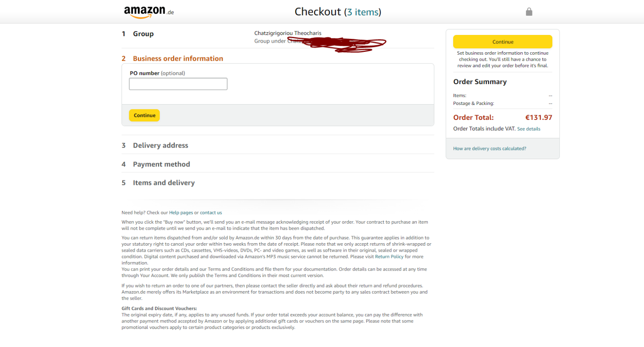
Task: Click the Gift Cards and Discount Vouchers heading
Action: pos(159,308)
